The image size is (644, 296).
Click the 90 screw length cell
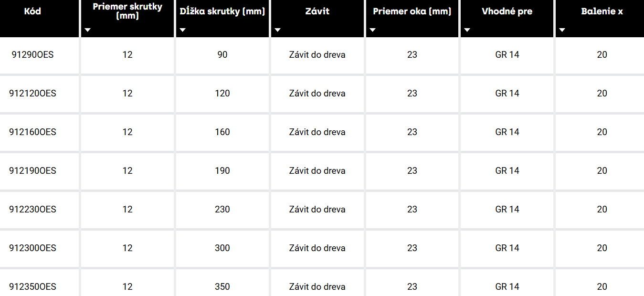tap(222, 55)
